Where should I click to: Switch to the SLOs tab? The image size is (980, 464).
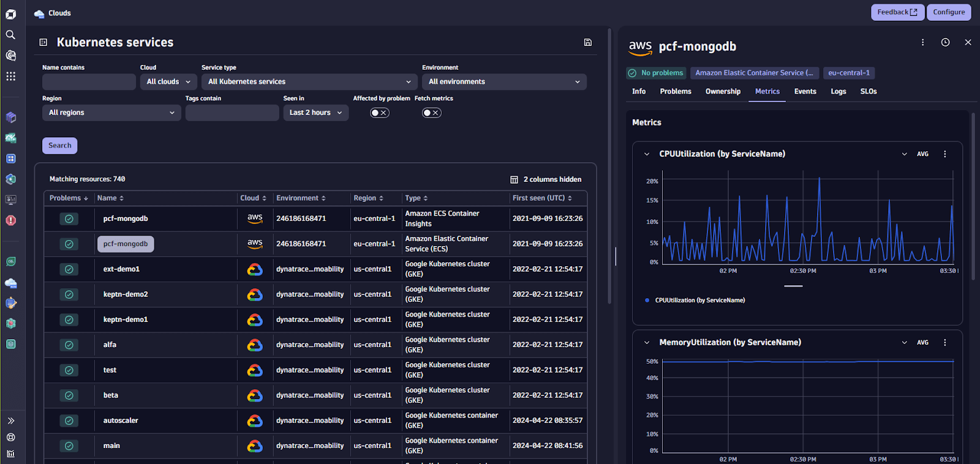coord(868,91)
